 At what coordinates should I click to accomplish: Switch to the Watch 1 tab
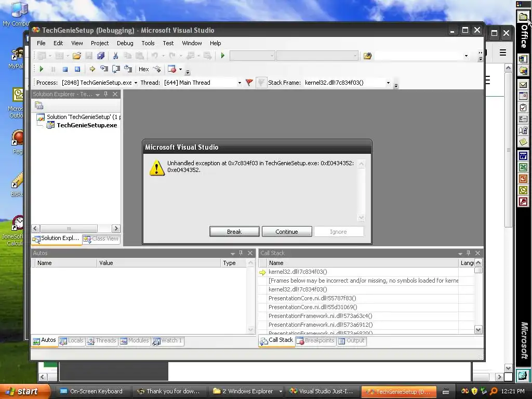(168, 340)
